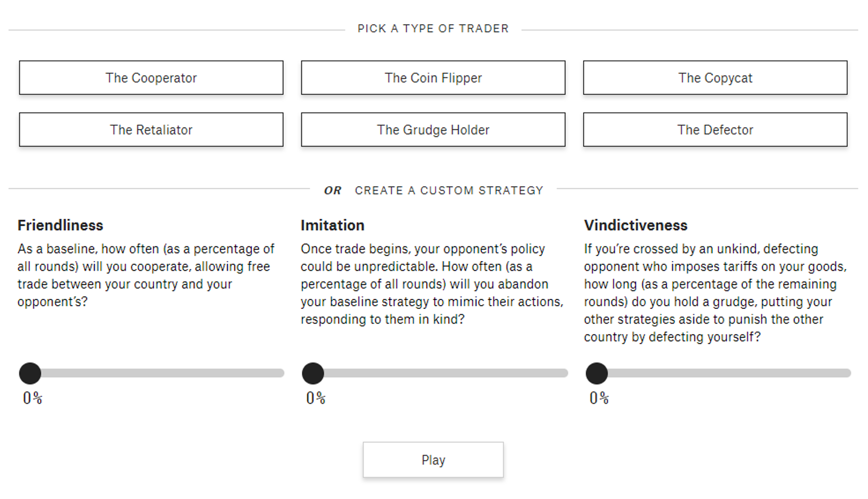This screenshot has height=499, width=868.
Task: Select The Grudge Holder trader
Action: click(433, 130)
